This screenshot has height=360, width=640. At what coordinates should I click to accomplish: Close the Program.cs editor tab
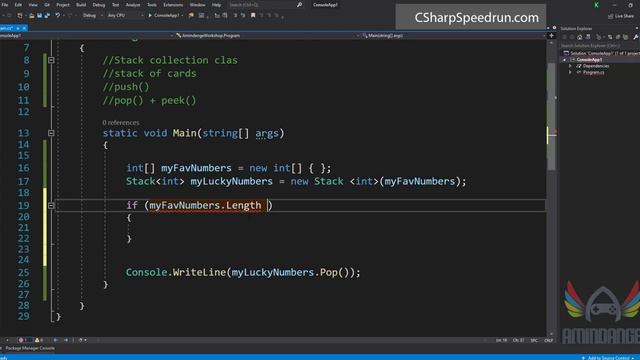pos(24,28)
